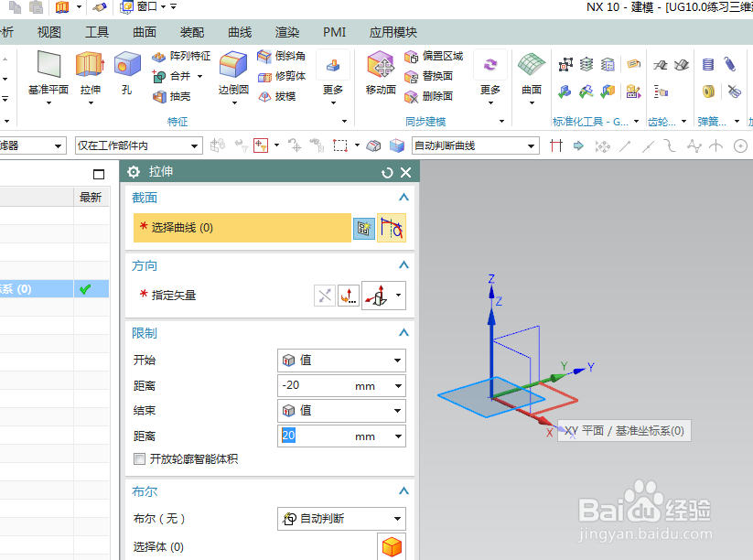Open the 布尔 自动判断 dropdown
Image resolution: width=753 pixels, height=560 pixels.
click(x=341, y=518)
